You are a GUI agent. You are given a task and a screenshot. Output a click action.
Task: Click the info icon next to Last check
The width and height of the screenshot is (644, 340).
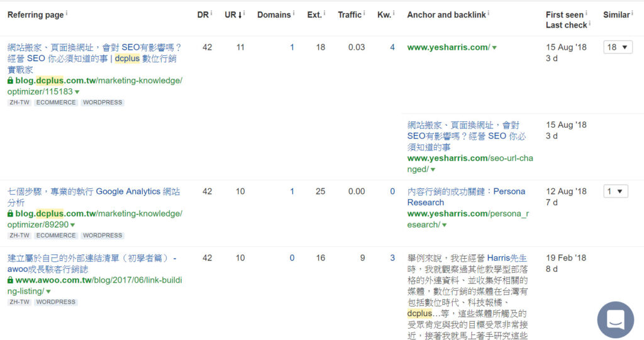tap(589, 25)
